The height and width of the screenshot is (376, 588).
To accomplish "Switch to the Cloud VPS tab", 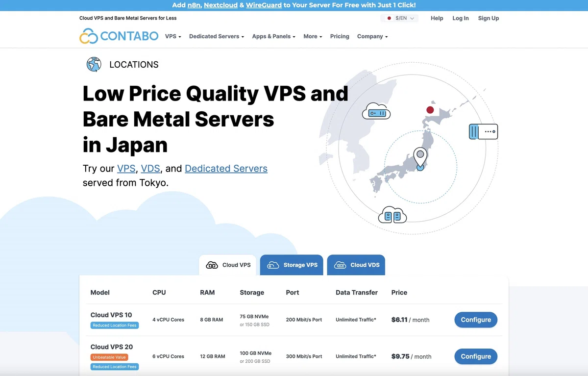I will coord(228,265).
